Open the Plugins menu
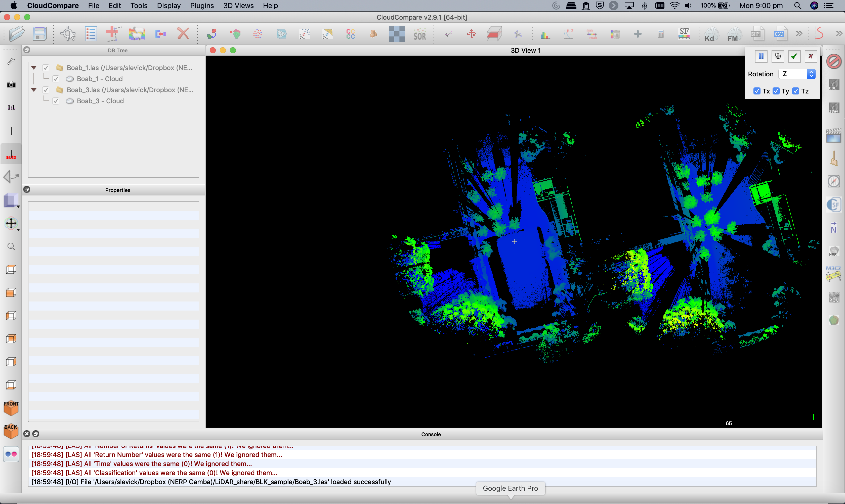The image size is (845, 504). tap(202, 6)
